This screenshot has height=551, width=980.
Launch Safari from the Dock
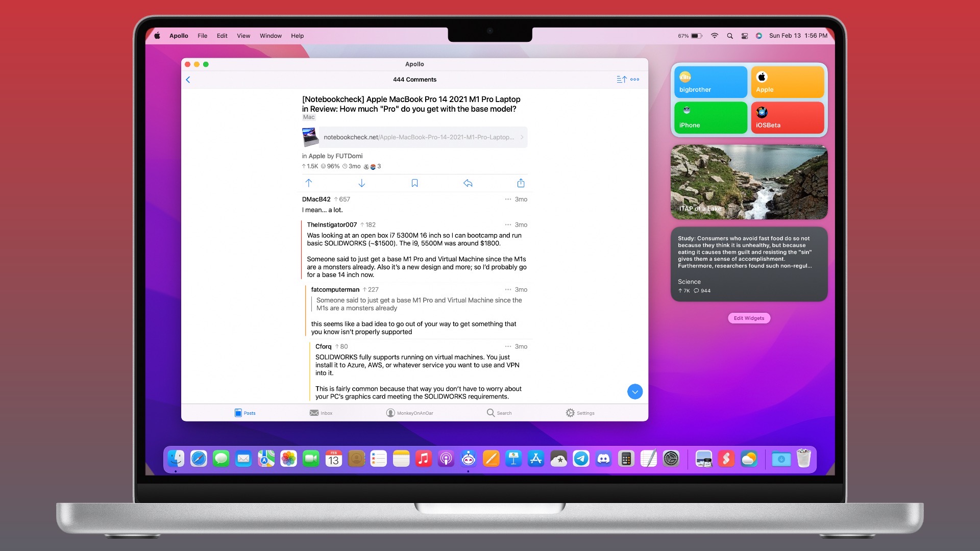[x=199, y=459]
